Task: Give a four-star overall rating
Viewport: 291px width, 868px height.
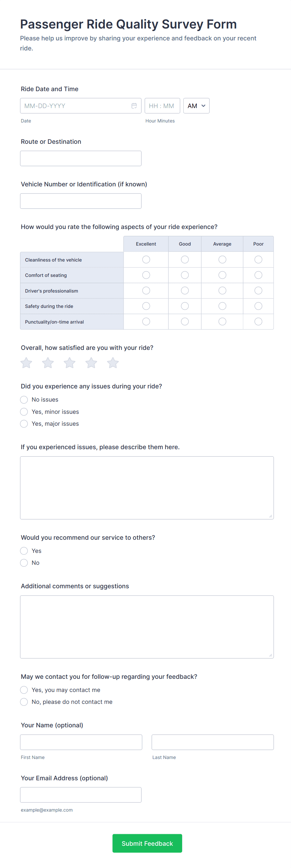Action: pyautogui.click(x=91, y=363)
